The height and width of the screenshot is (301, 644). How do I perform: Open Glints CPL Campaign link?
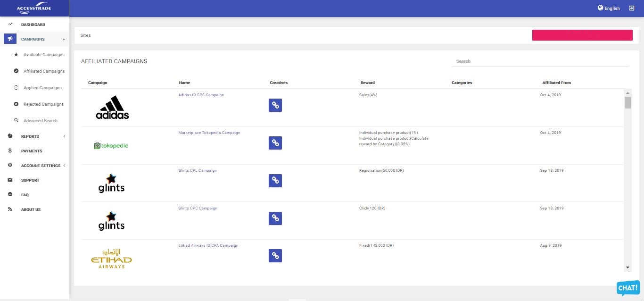pos(198,170)
